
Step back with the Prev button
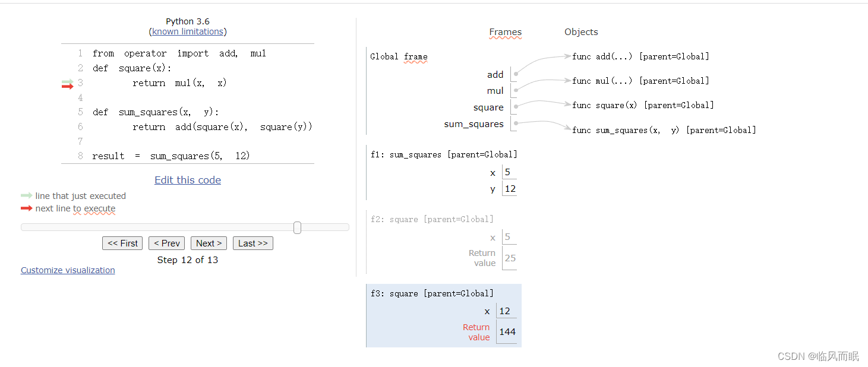(x=167, y=243)
